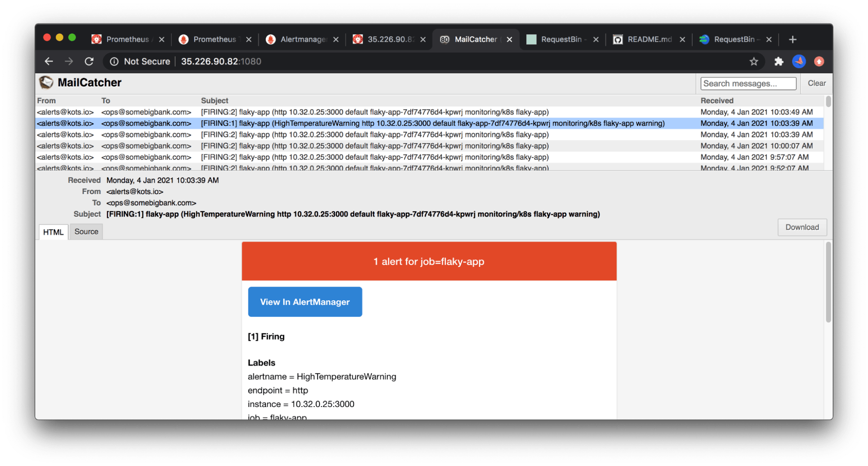Click the browser extensions puzzle icon
Viewport: 868px width, 466px height.
click(778, 61)
